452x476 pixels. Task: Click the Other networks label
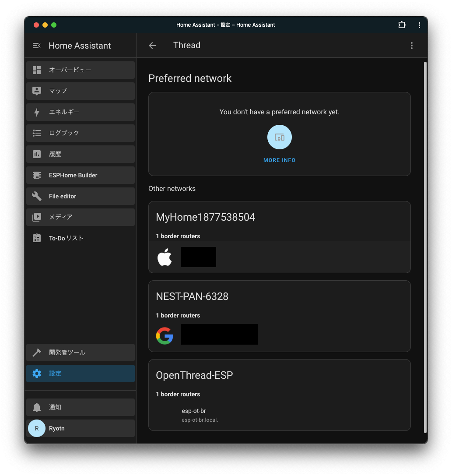(x=172, y=189)
